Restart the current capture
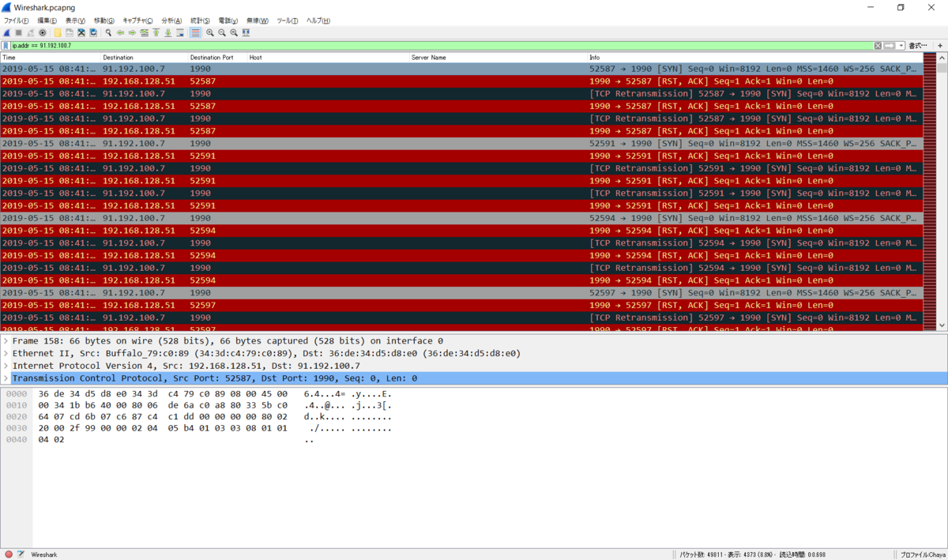Screen dimensions: 948x560 (31, 32)
